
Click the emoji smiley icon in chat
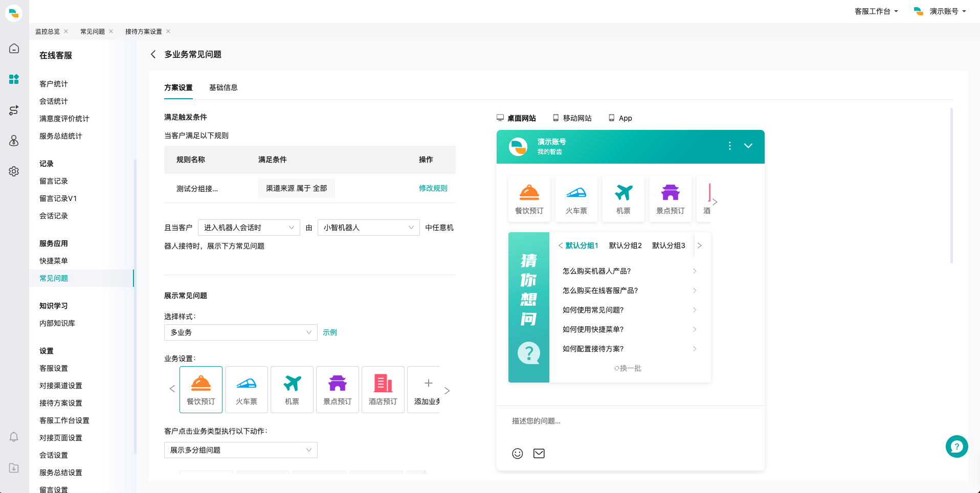(x=518, y=454)
